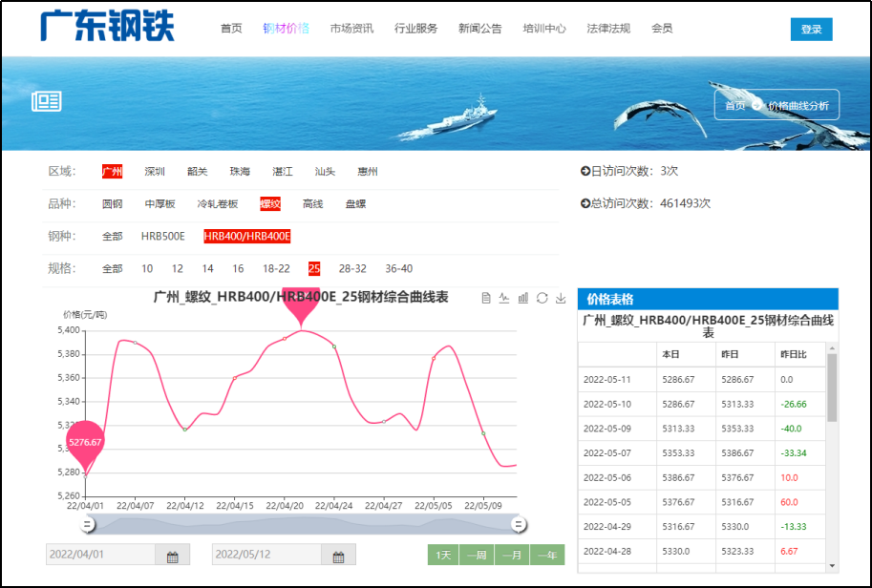Image resolution: width=872 pixels, height=588 pixels.
Task: Select specification 25
Action: (x=314, y=269)
